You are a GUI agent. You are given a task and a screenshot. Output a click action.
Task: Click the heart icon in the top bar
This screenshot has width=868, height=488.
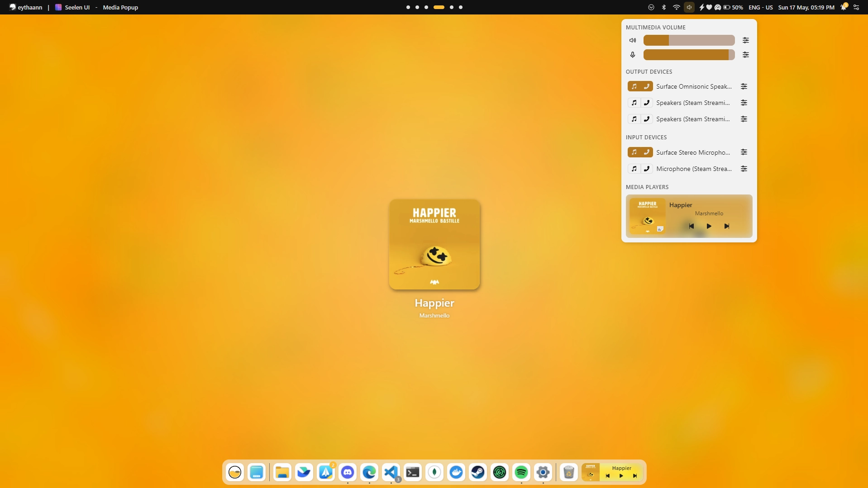coord(709,7)
